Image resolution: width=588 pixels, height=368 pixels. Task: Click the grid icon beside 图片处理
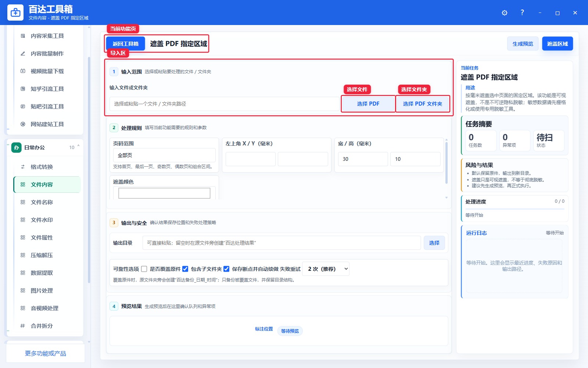[x=23, y=290]
